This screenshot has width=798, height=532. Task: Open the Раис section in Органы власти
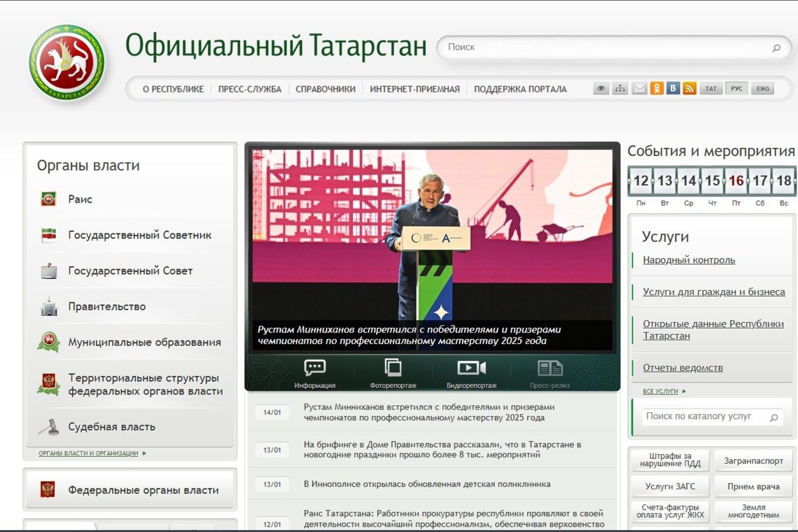click(x=80, y=199)
